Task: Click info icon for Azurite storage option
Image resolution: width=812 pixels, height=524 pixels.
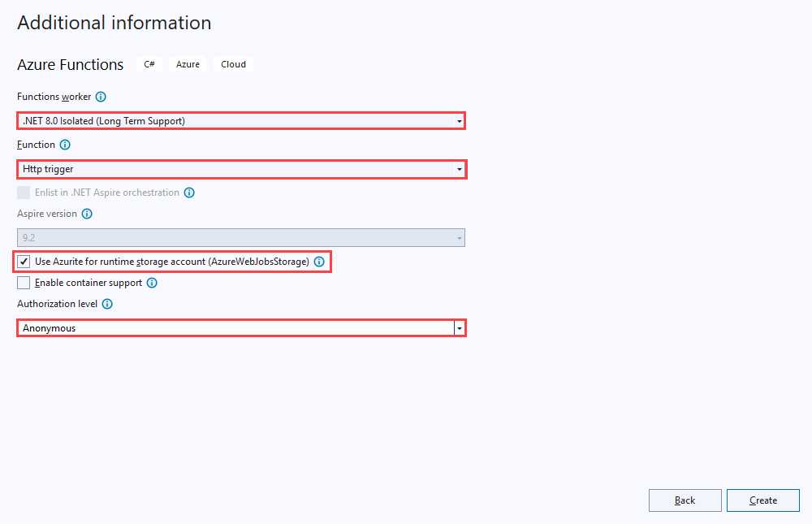Action: point(319,262)
